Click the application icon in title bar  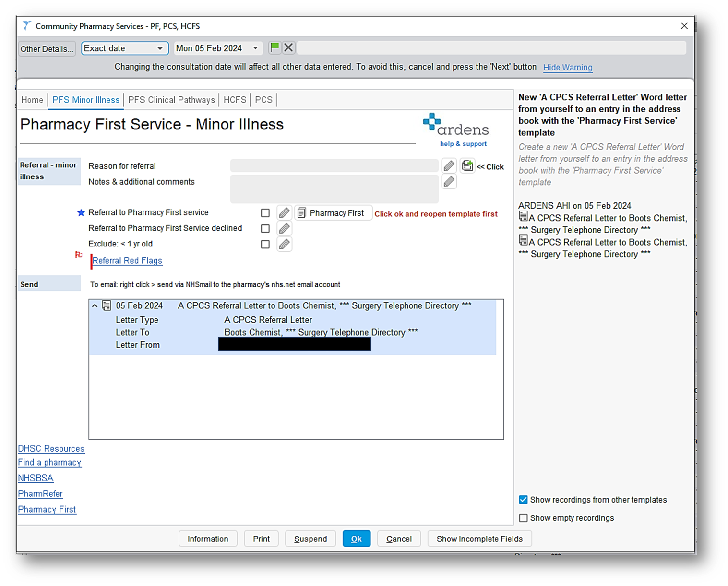coord(27,26)
